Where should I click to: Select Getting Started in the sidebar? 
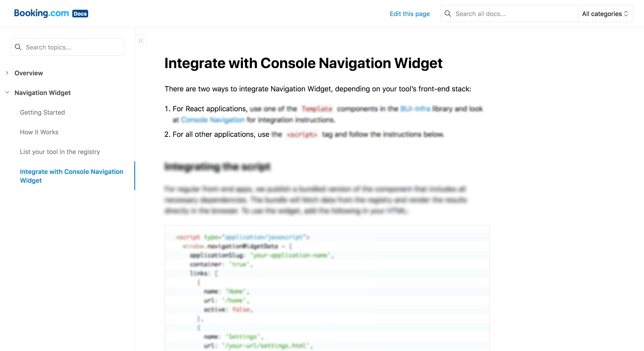pos(42,112)
